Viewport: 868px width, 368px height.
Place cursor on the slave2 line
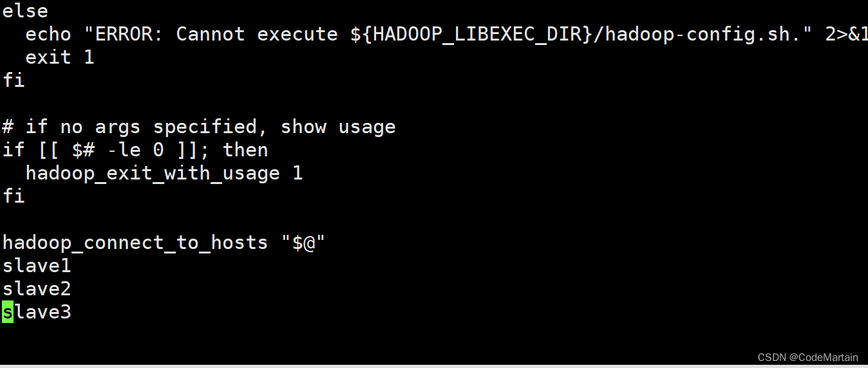37,289
